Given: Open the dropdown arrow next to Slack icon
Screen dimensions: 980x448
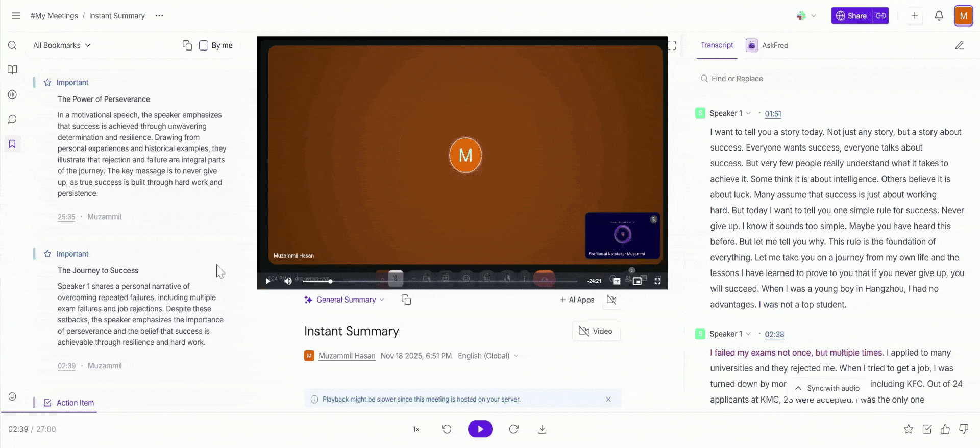Looking at the screenshot, I should pos(814,16).
